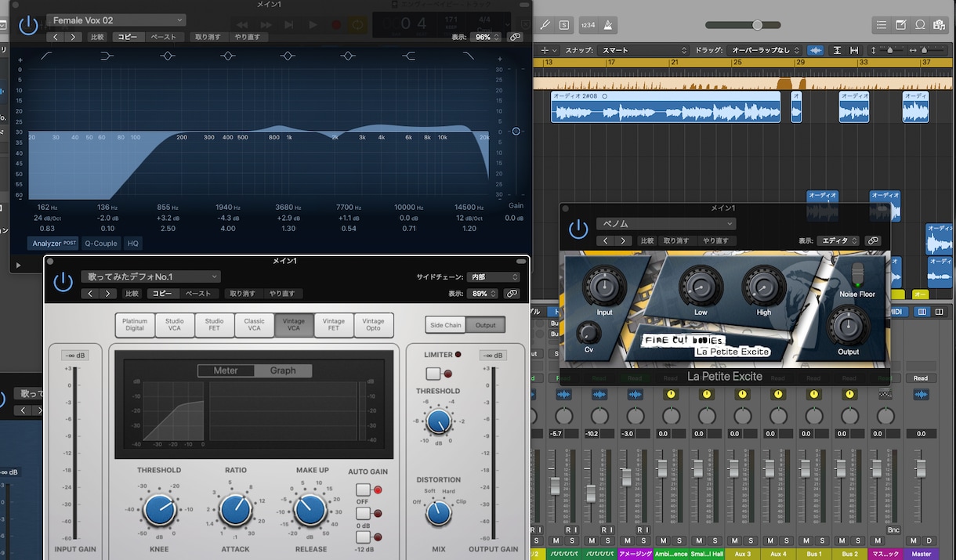
Task: Click the Master channel volume fader
Action: (921, 469)
